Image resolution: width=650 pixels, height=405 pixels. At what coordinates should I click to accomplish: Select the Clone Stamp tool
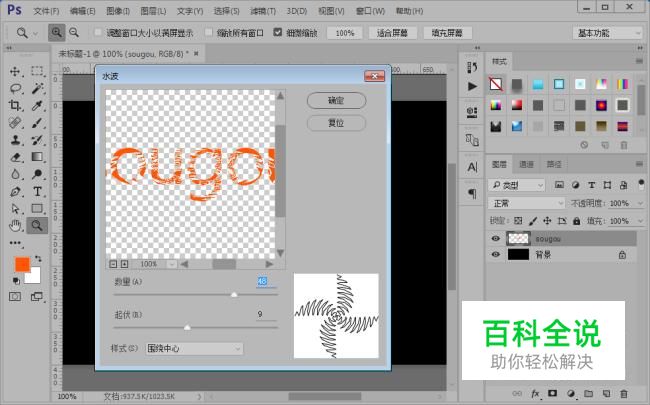pyautogui.click(x=15, y=140)
